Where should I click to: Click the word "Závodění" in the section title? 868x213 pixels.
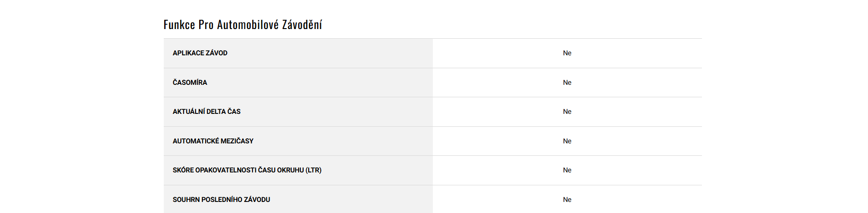point(302,25)
